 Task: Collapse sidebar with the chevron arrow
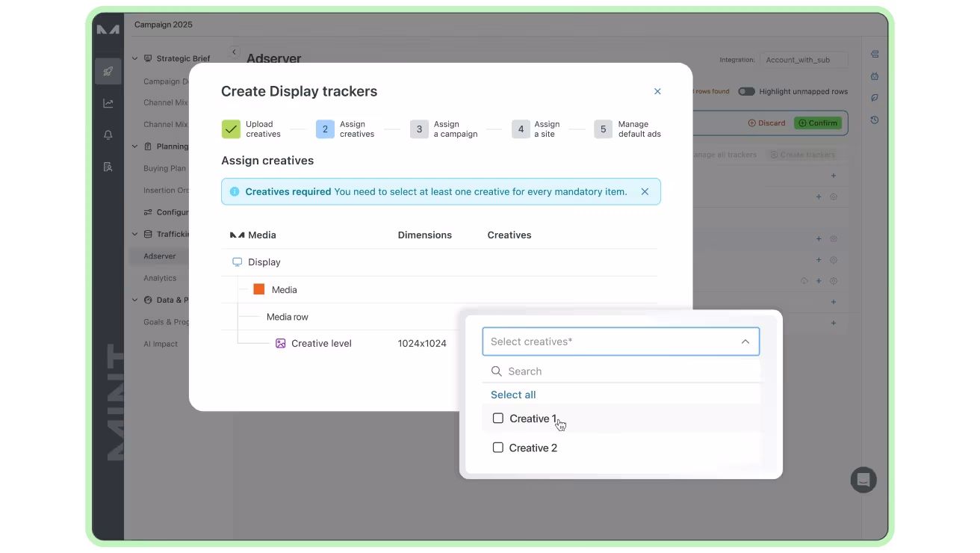pos(234,52)
